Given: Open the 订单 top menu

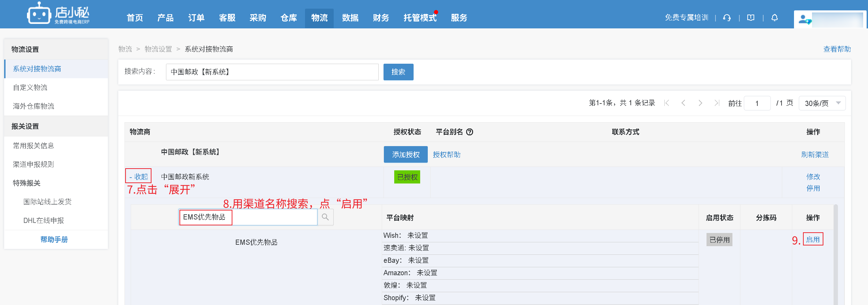Looking at the screenshot, I should pos(196,18).
